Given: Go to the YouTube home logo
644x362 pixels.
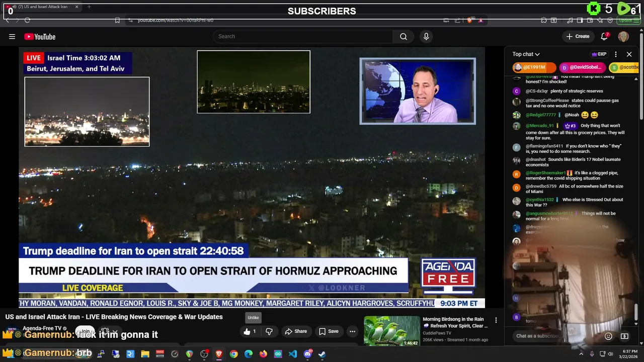Looking at the screenshot, I should [x=40, y=36].
